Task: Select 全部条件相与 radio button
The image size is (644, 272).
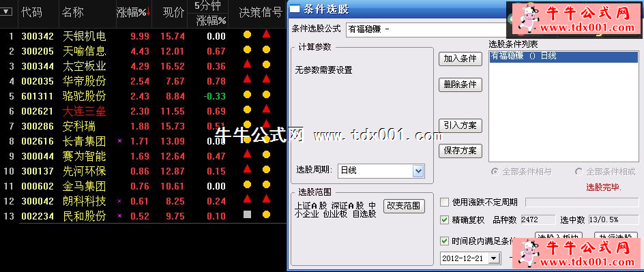Action: pyautogui.click(x=495, y=172)
